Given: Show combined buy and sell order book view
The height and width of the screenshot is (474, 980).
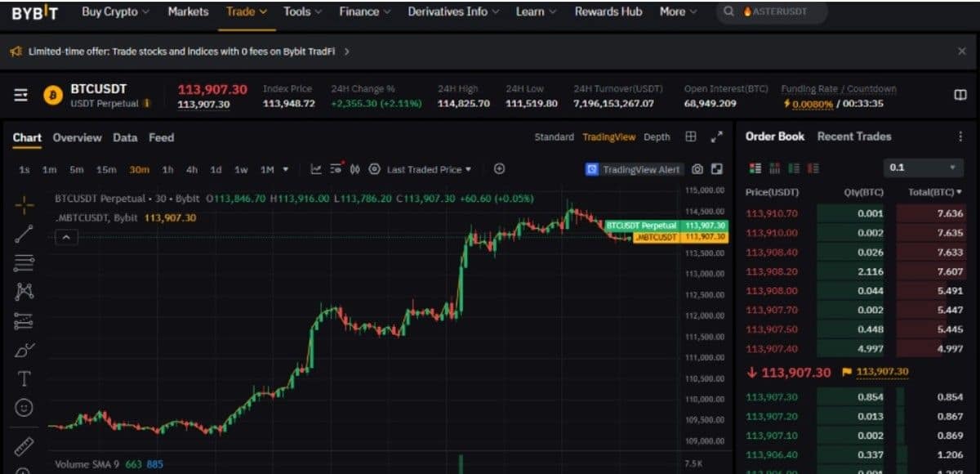Looking at the screenshot, I should [755, 168].
